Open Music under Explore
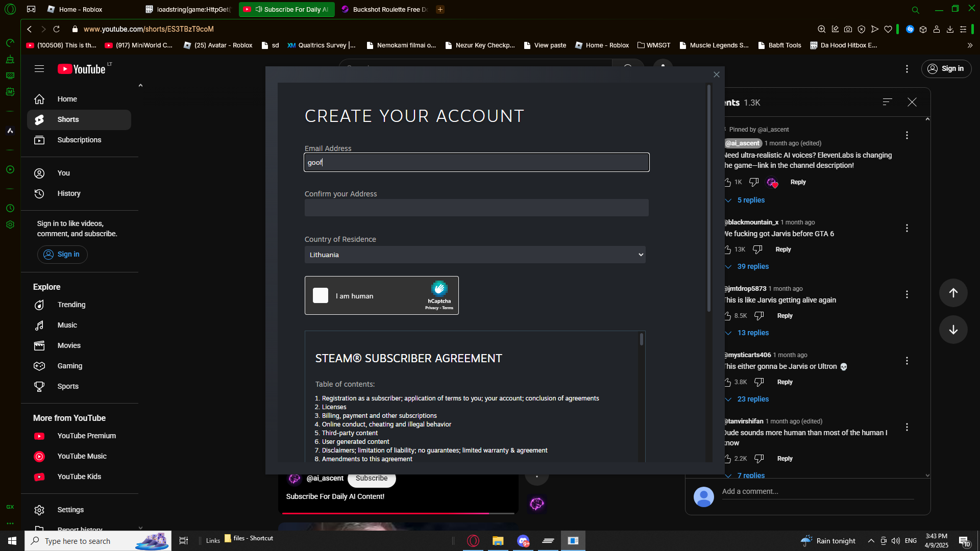 click(79, 325)
